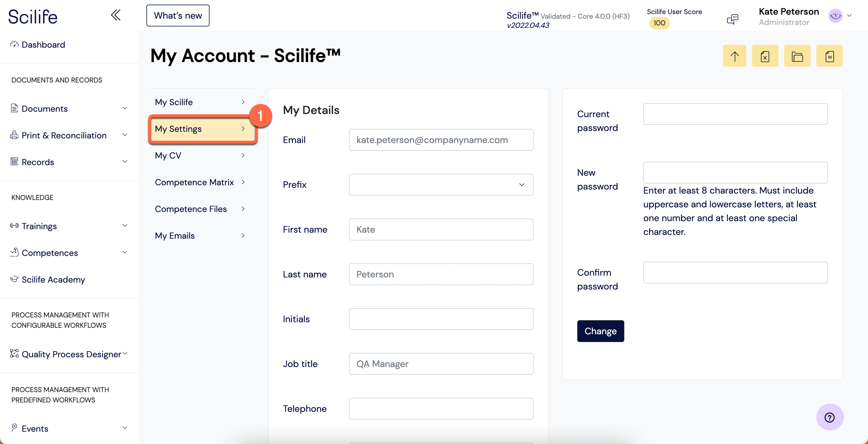This screenshot has height=444, width=868.
Task: Open the yellow folder icon button
Action: tap(797, 56)
